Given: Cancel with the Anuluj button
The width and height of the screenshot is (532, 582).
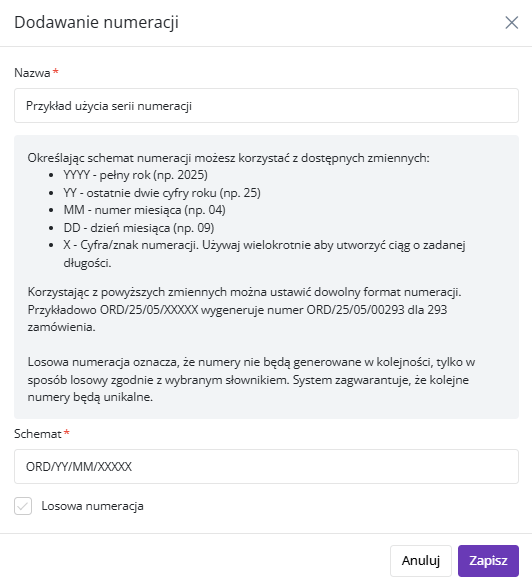Looking at the screenshot, I should click(421, 560).
